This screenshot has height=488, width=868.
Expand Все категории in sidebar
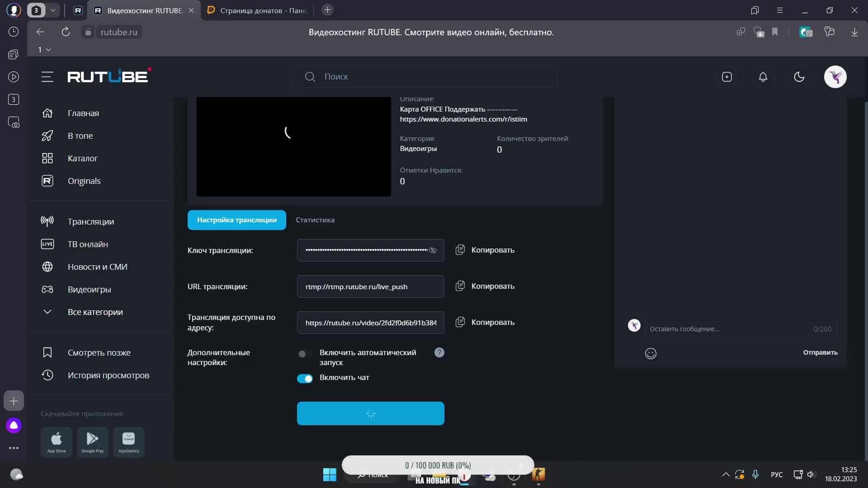(95, 312)
